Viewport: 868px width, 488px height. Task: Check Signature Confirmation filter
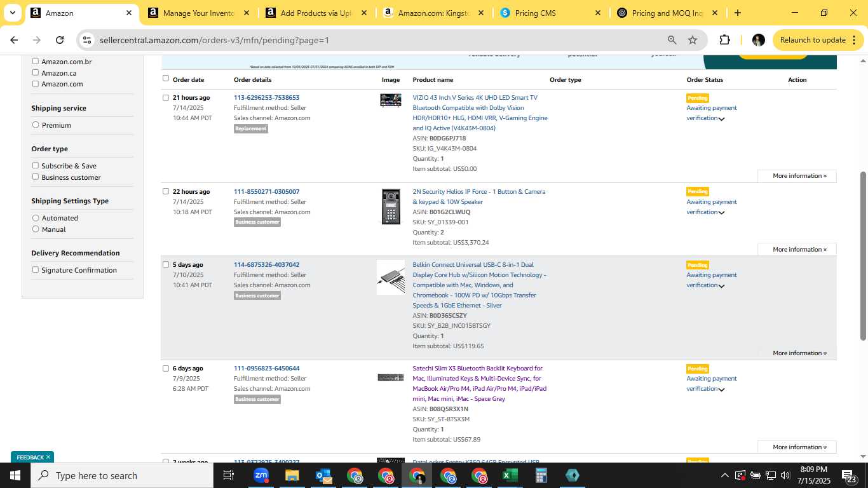[x=36, y=269]
